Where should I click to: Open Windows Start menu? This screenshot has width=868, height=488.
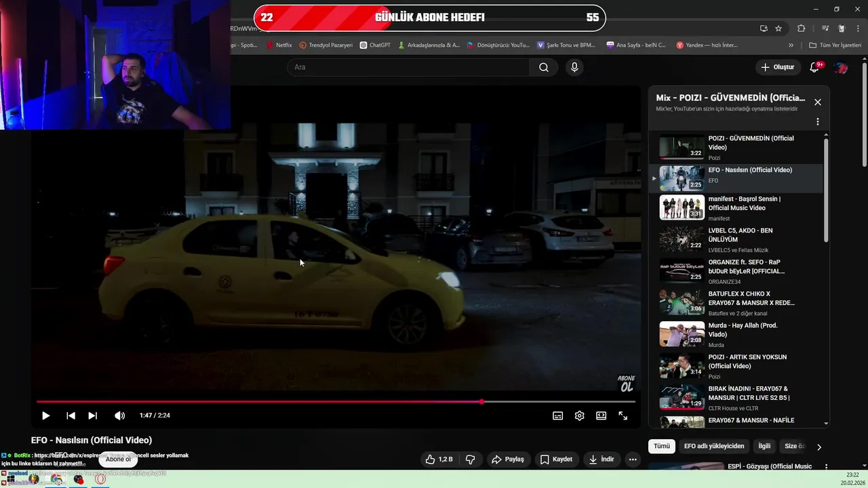coord(11,479)
